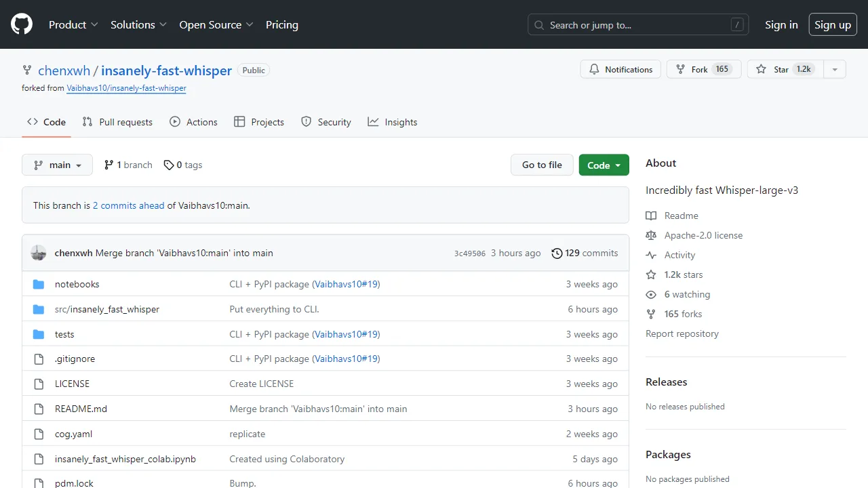This screenshot has height=488, width=868.
Task: Open the 3c49506 commit hash
Action: (470, 253)
